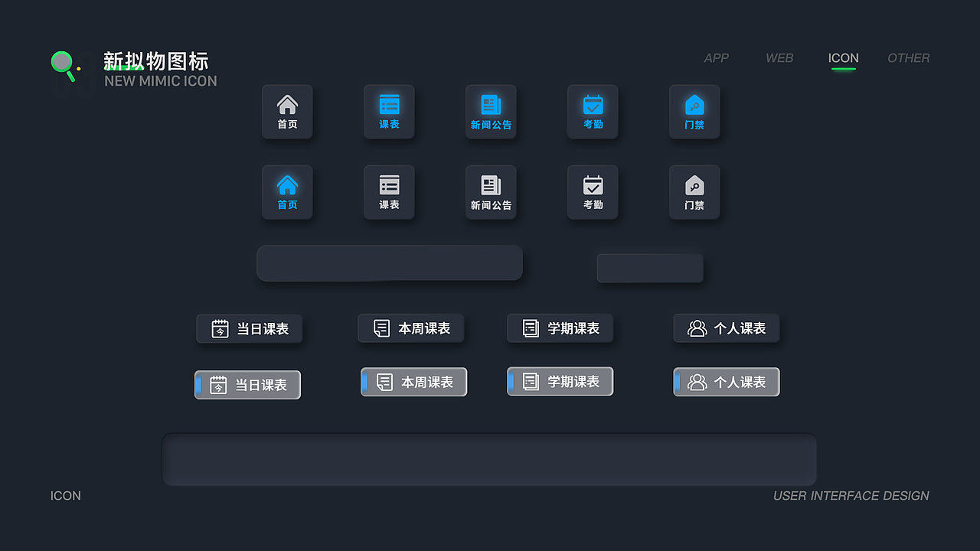Click the 个人课表 personal schedule button
This screenshot has height=551, width=980.
726,328
